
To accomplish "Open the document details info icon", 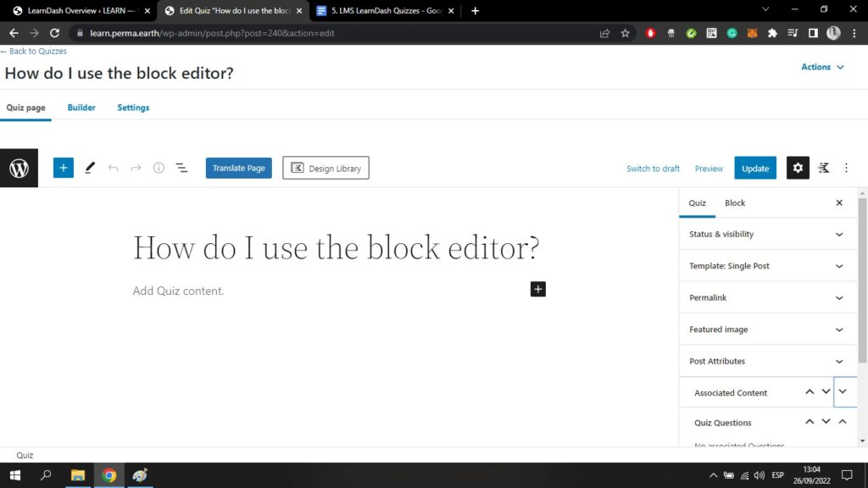I will [159, 168].
